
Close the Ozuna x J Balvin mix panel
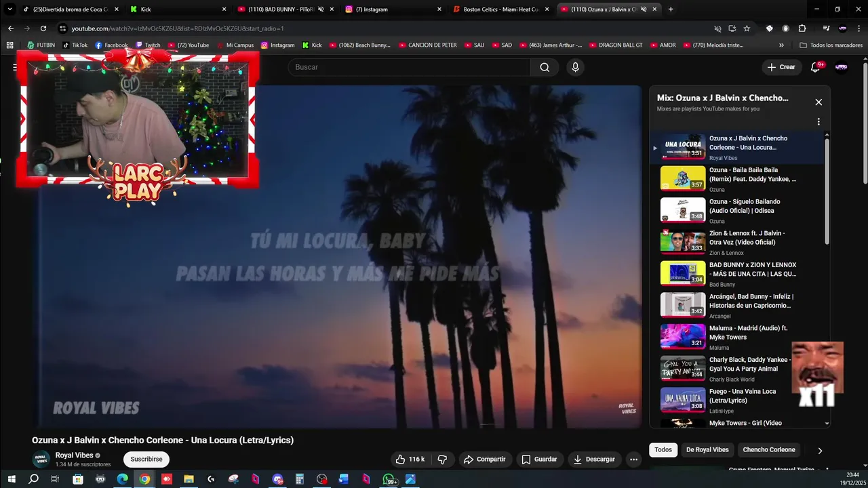click(x=818, y=102)
